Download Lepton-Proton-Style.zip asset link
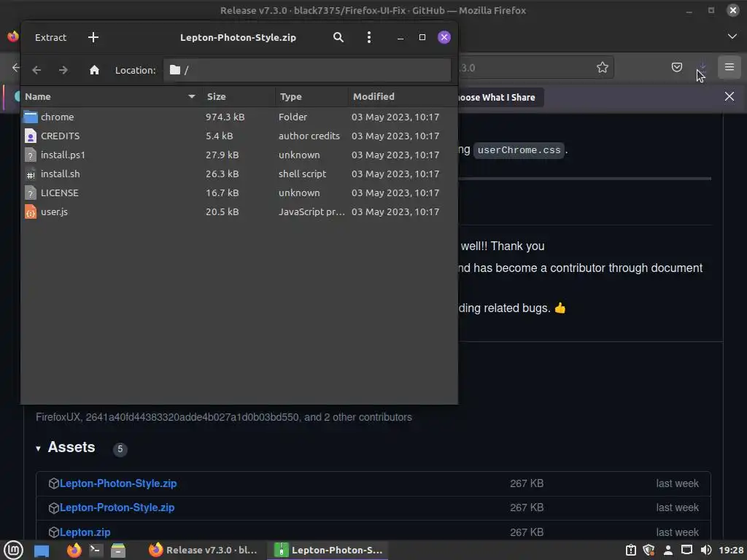 [x=117, y=507]
